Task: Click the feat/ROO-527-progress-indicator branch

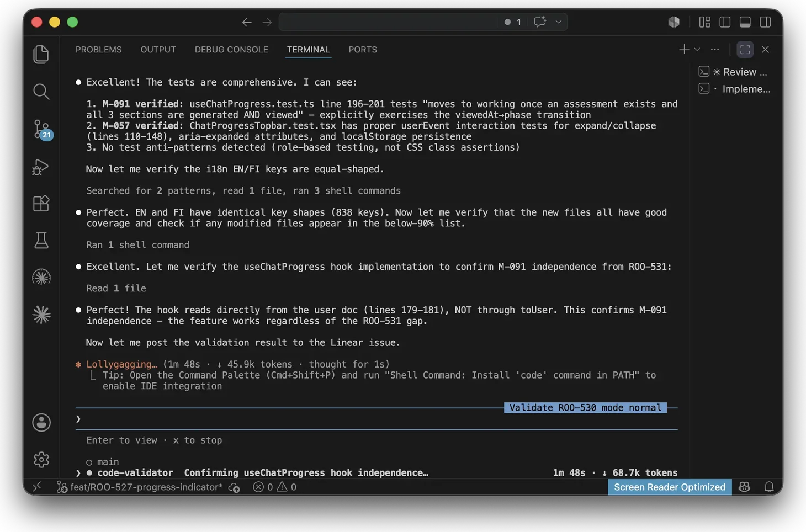Action: pos(140,487)
